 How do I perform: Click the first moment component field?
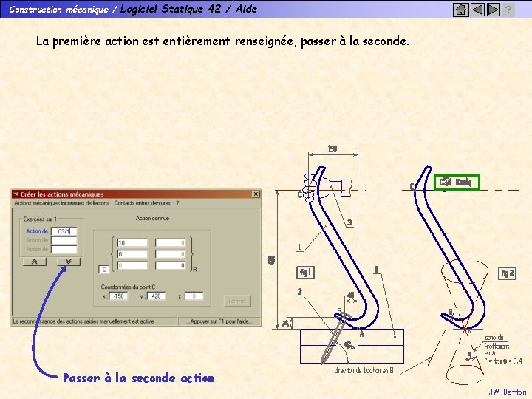click(171, 242)
